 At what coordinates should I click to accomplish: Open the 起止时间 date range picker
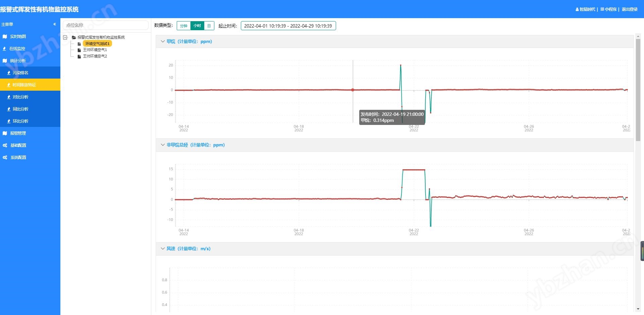click(x=288, y=26)
